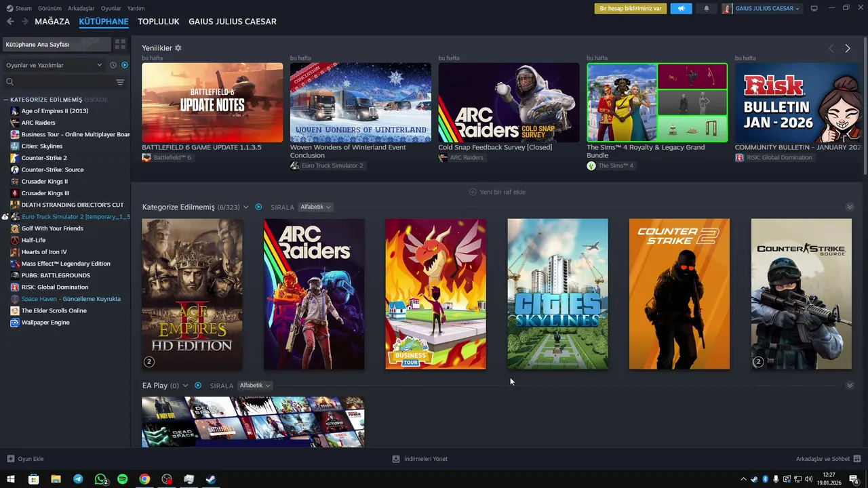Go back with the left navigation arrow

click(10, 22)
